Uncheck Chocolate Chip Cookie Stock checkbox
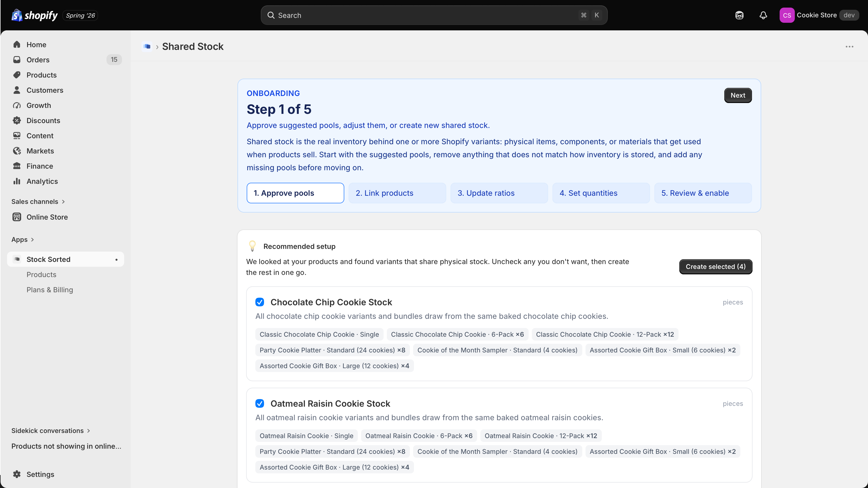 pos(259,302)
